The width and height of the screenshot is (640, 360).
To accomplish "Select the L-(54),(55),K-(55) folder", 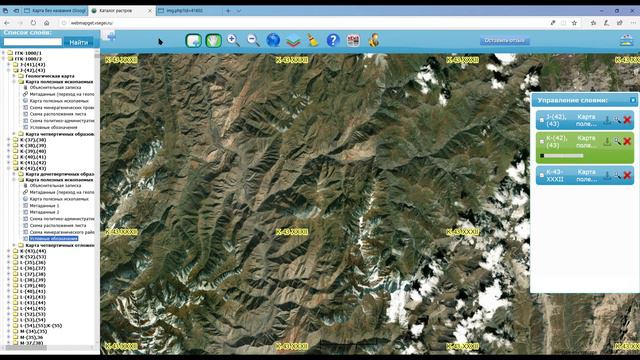I will [x=40, y=326].
